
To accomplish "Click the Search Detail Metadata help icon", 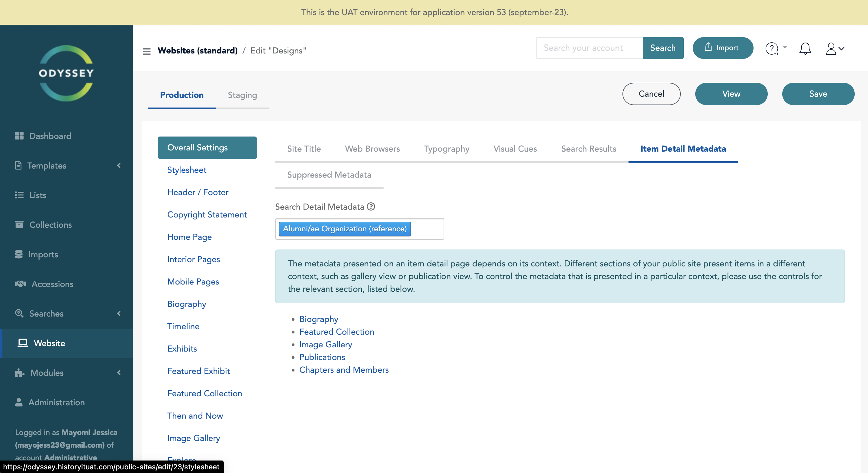I will (371, 207).
